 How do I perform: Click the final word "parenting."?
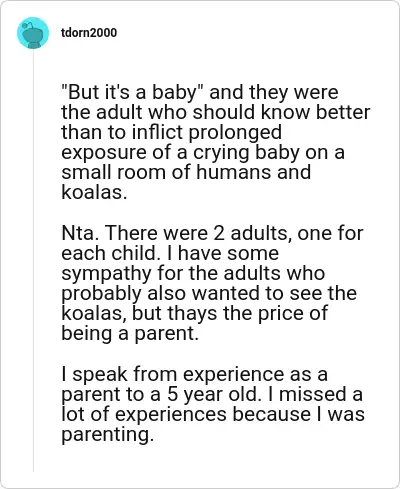pos(108,435)
